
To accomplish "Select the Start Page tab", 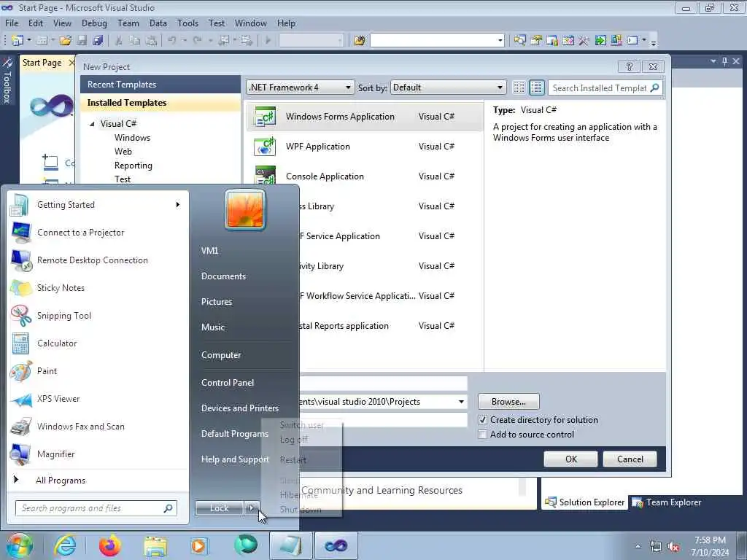I will (42, 63).
